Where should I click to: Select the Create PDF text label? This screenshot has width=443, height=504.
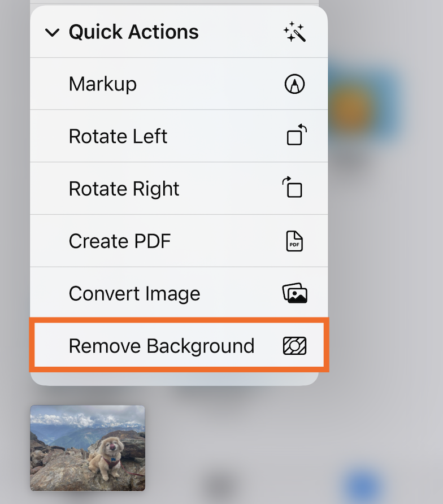120,241
